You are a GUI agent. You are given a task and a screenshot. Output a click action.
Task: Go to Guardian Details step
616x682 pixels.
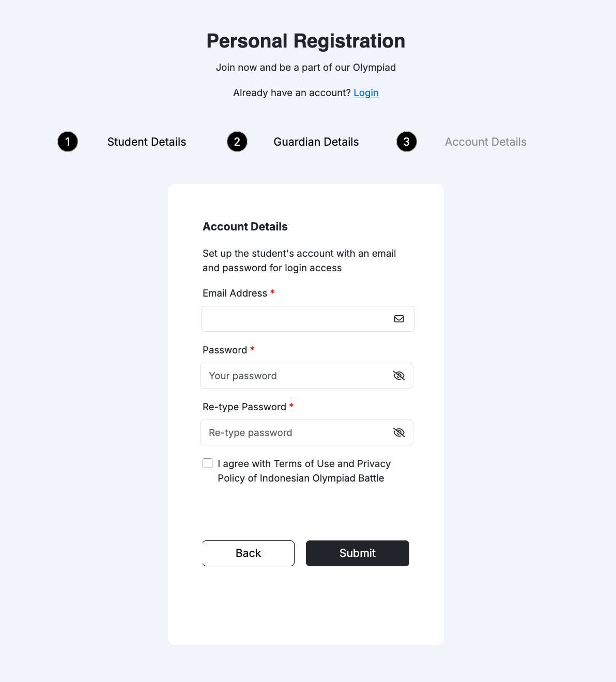coord(316,142)
